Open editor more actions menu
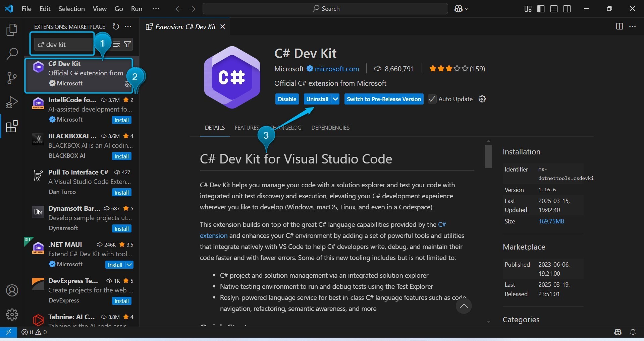 pos(633,26)
